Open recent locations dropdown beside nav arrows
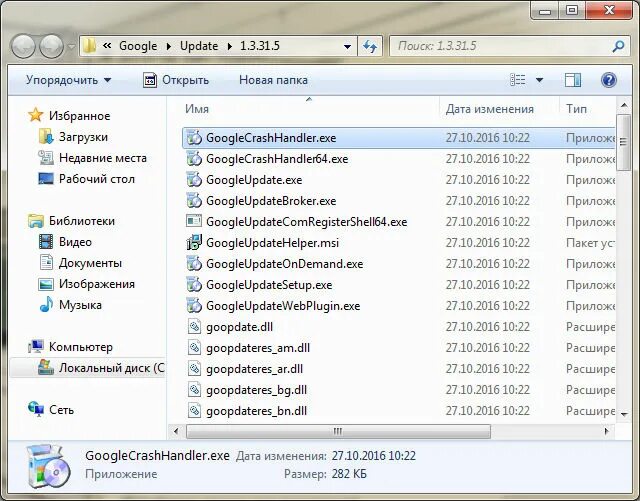Screen dimensions: 640x501 [71, 46]
